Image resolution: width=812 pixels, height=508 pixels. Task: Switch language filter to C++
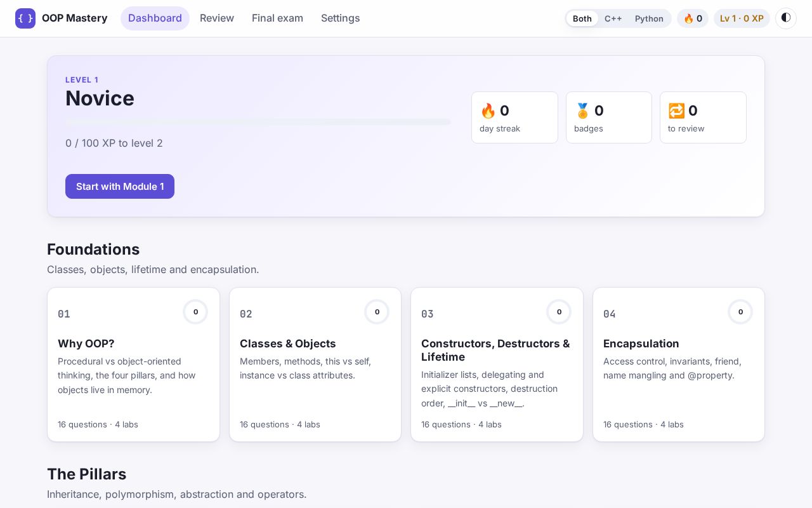(613, 18)
